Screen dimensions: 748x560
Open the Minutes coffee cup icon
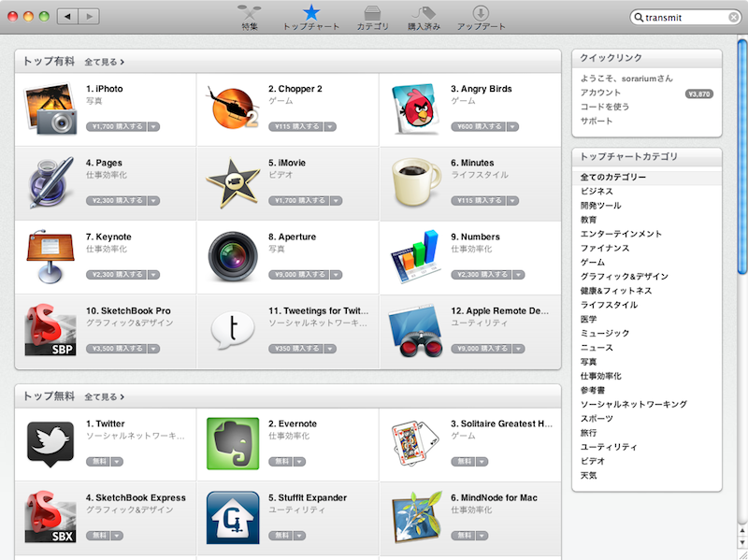pyautogui.click(x=416, y=182)
